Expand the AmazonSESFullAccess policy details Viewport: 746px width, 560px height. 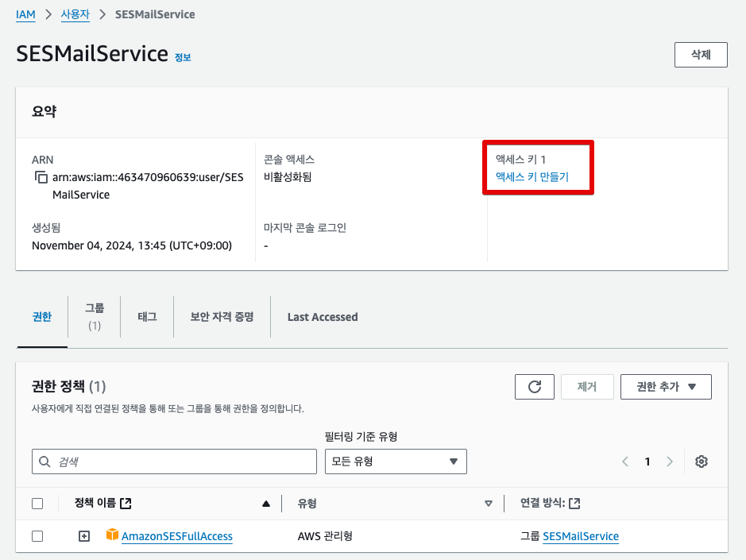pos(83,536)
